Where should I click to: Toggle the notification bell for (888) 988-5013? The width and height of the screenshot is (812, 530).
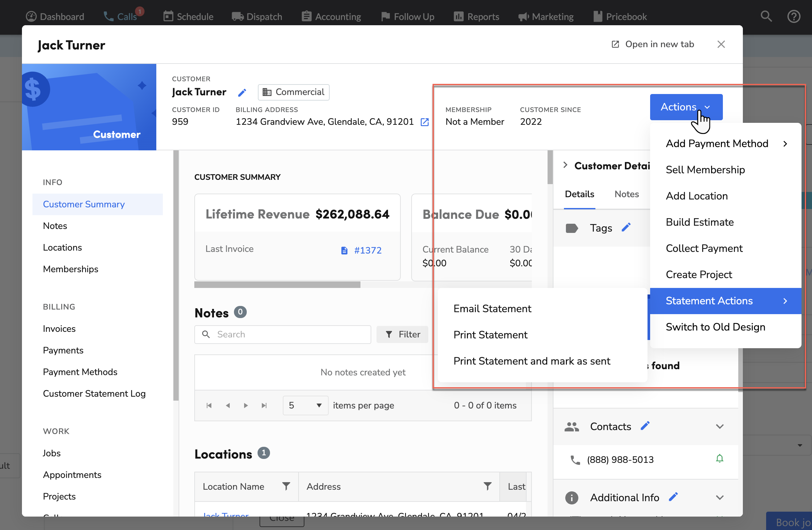720,459
